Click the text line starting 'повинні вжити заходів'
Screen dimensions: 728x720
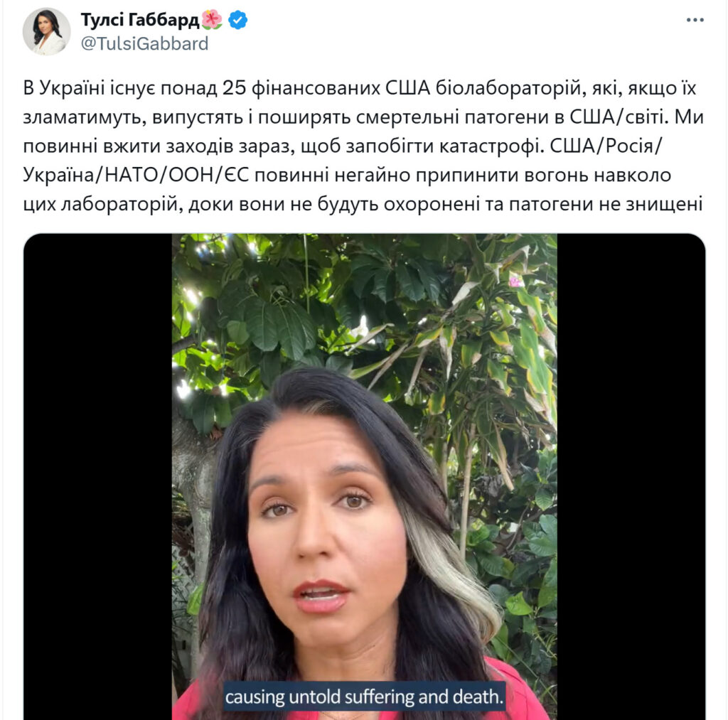coord(343,146)
